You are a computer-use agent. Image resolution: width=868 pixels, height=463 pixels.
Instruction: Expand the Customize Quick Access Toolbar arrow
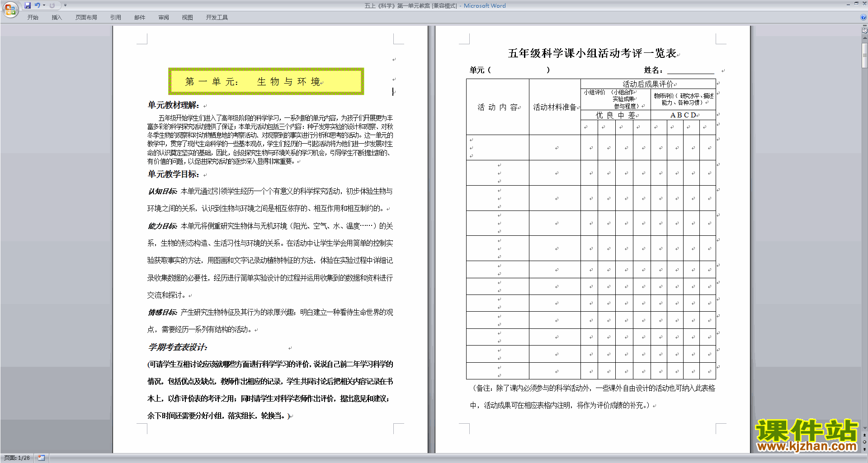66,5
